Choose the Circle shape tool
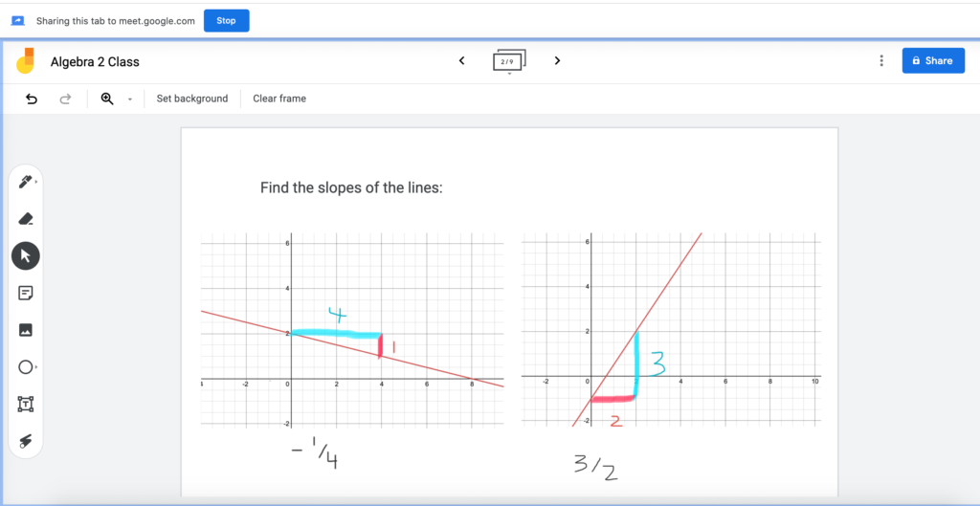 coord(26,367)
